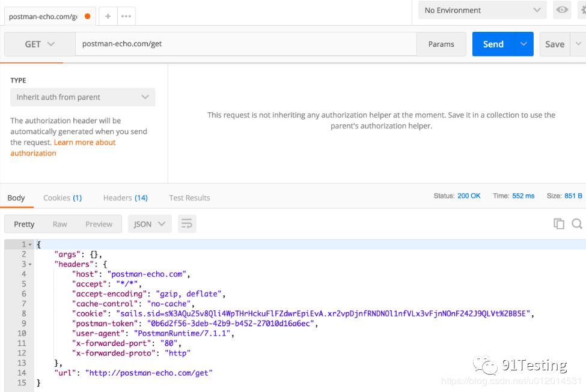Click the 552 ms response time
The image size is (586, 392).
[x=523, y=196]
